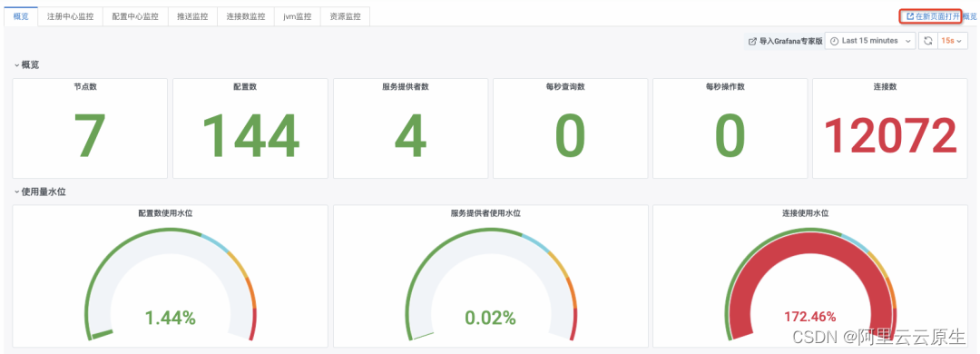Click the clock icon in the time picker
This screenshot has height=354, width=980.
point(835,41)
